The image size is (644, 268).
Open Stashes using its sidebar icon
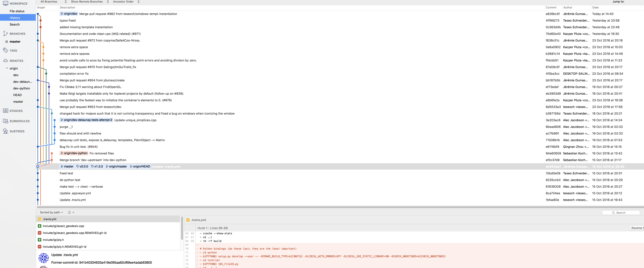click(5, 111)
